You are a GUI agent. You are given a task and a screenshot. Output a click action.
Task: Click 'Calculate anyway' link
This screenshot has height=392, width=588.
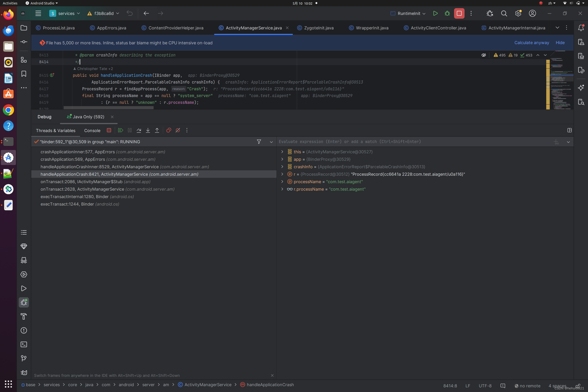click(x=532, y=42)
